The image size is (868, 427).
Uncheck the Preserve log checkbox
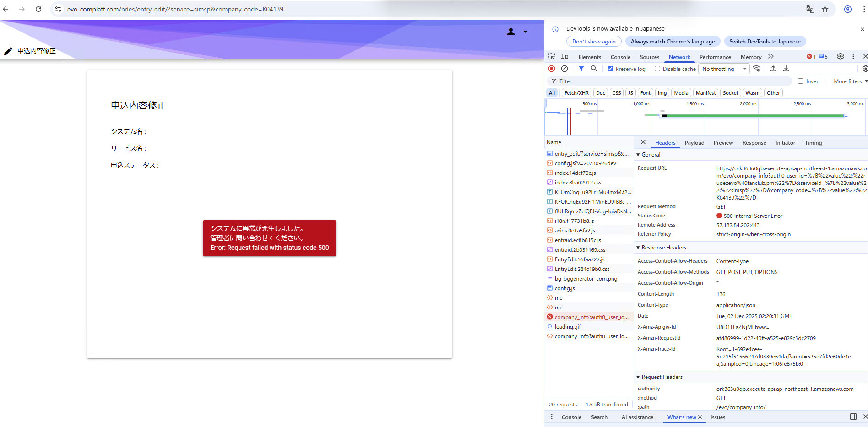click(610, 69)
